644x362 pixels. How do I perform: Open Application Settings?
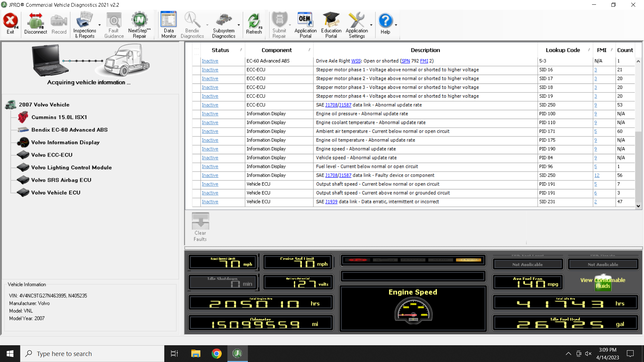click(357, 25)
